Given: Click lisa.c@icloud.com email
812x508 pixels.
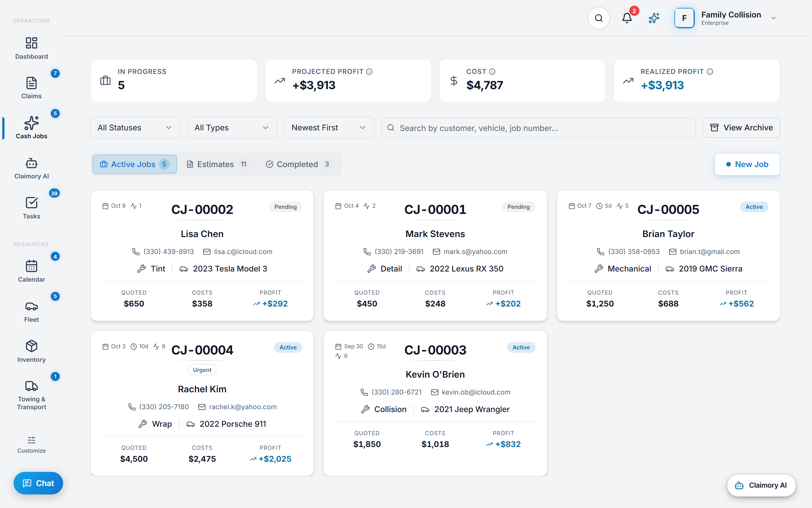Looking at the screenshot, I should tap(243, 252).
